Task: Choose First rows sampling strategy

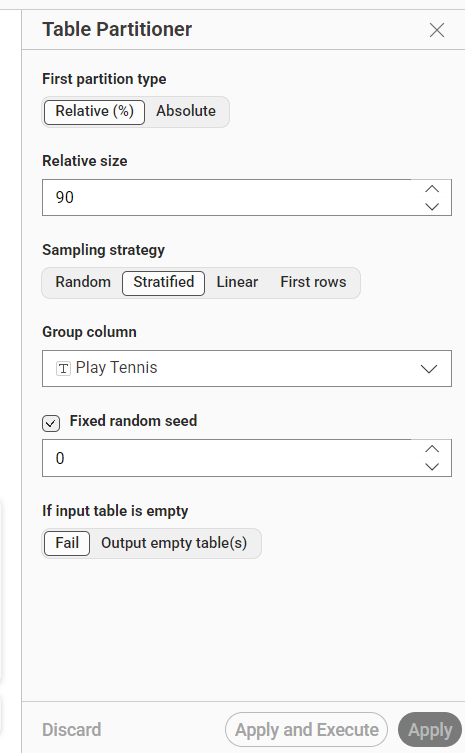Action: (x=313, y=282)
